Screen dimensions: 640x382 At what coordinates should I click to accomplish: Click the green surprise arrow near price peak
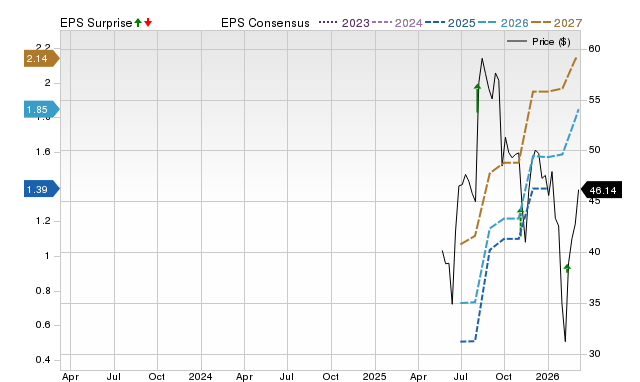[x=477, y=98]
